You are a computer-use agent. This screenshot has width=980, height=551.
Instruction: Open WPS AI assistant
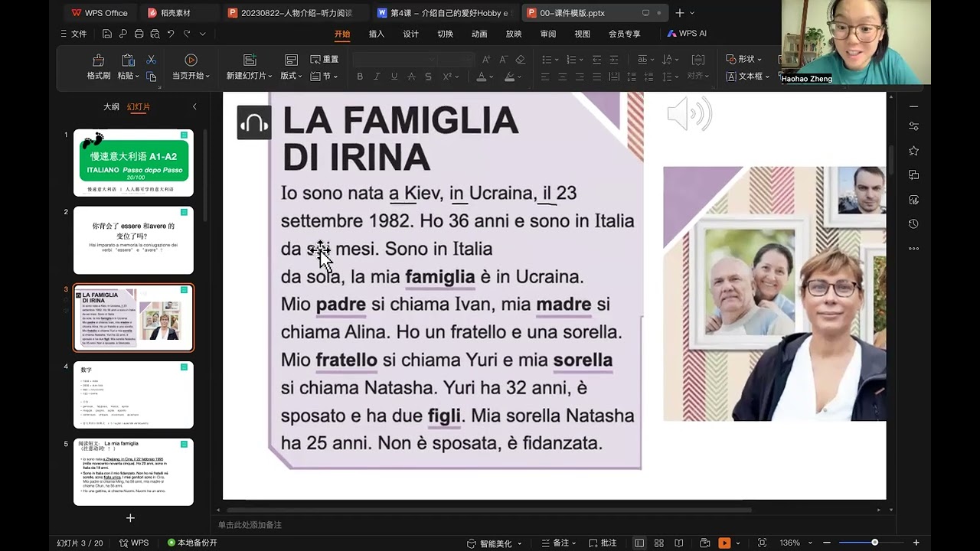[687, 34]
